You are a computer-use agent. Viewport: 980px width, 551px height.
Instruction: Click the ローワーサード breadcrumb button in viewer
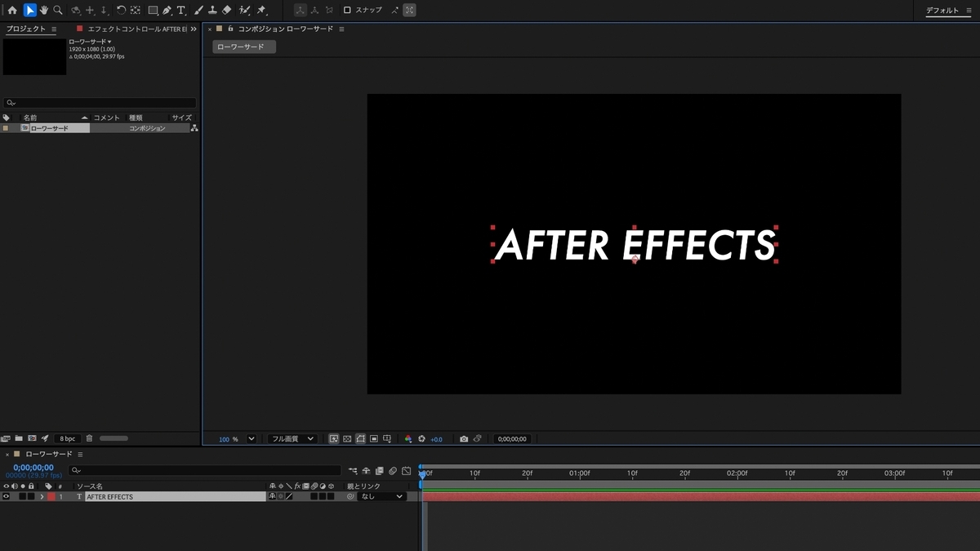243,47
